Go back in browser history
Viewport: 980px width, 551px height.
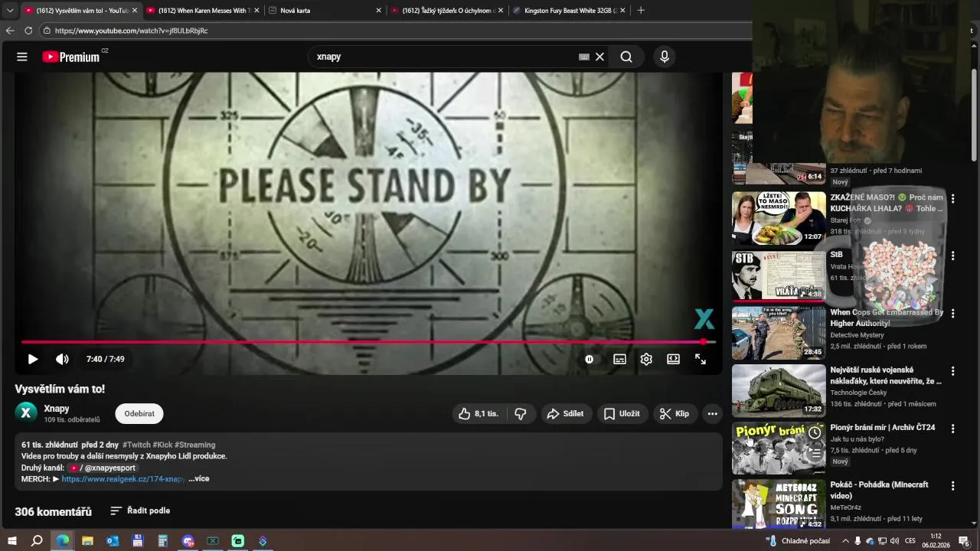click(10, 31)
